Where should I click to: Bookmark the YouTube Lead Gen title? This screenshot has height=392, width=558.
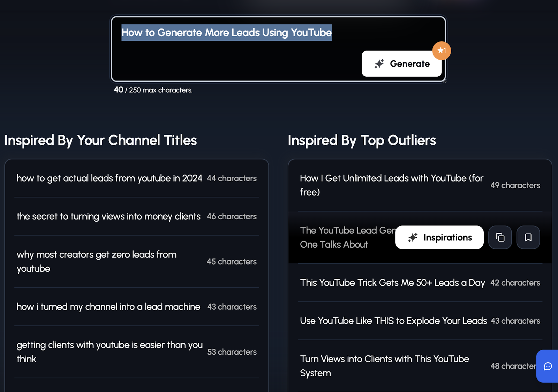[528, 237]
